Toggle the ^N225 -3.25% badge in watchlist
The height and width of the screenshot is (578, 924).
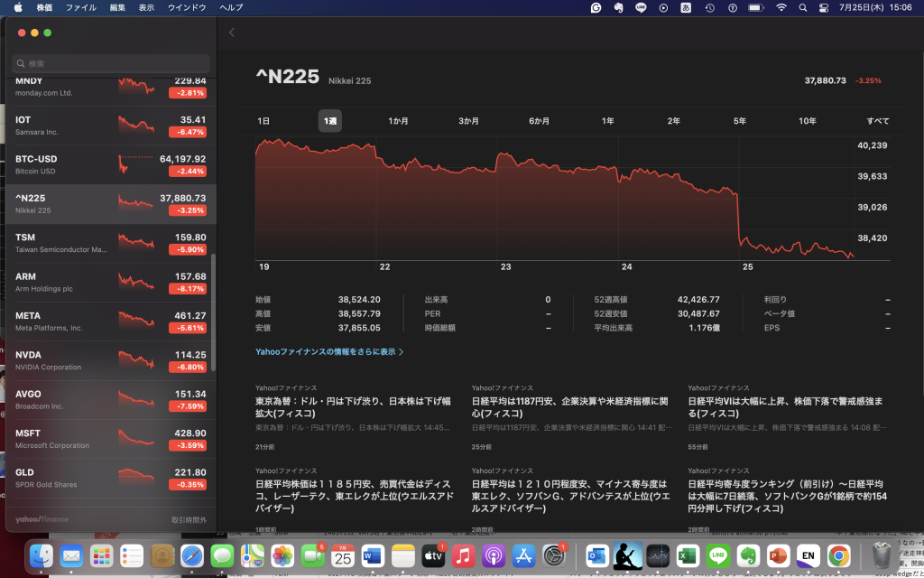tap(188, 211)
